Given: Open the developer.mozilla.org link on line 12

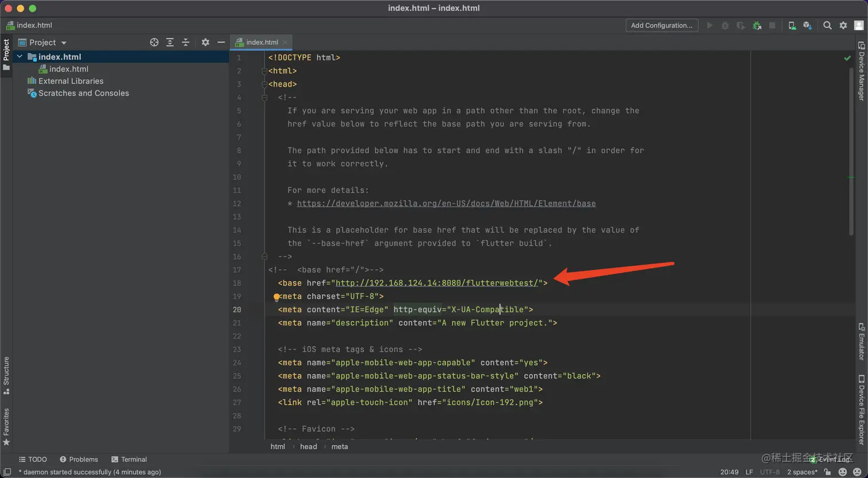Looking at the screenshot, I should coord(446,204).
